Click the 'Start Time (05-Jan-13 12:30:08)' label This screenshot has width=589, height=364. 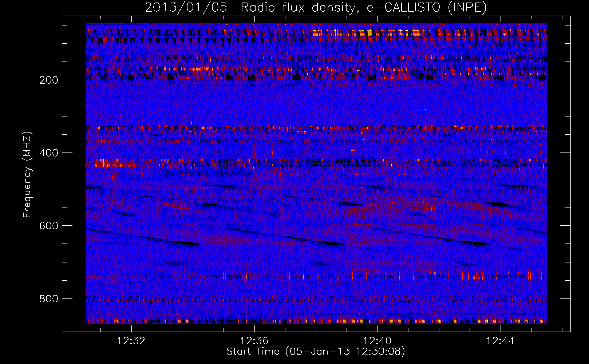pyautogui.click(x=316, y=352)
